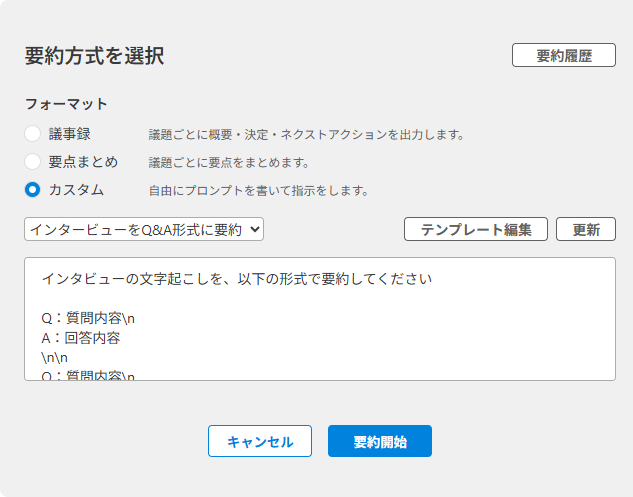
Task: Cancel with the キャンセル button
Action: point(260,441)
